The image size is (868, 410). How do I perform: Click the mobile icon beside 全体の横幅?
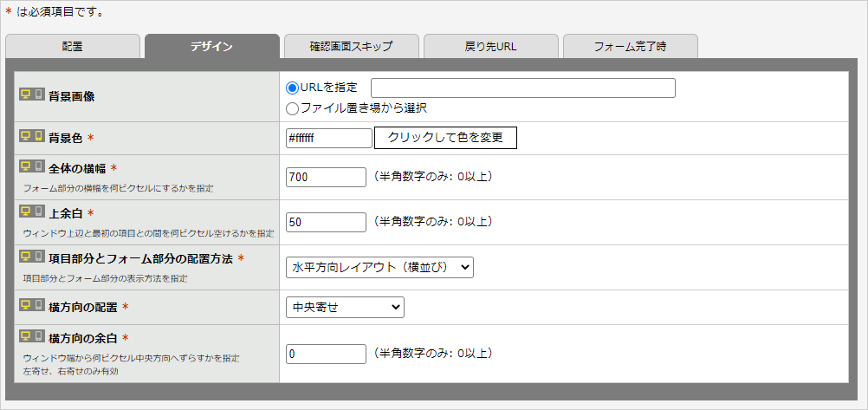tap(39, 166)
